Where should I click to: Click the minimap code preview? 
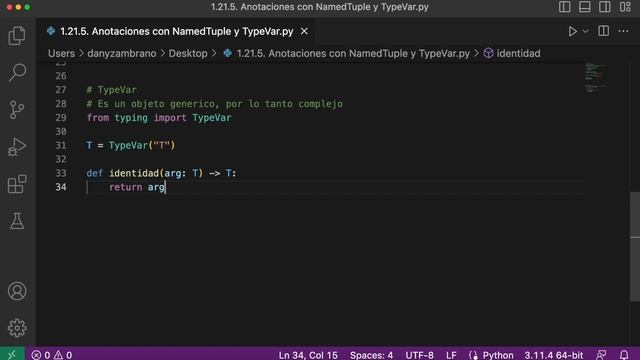coord(595,77)
